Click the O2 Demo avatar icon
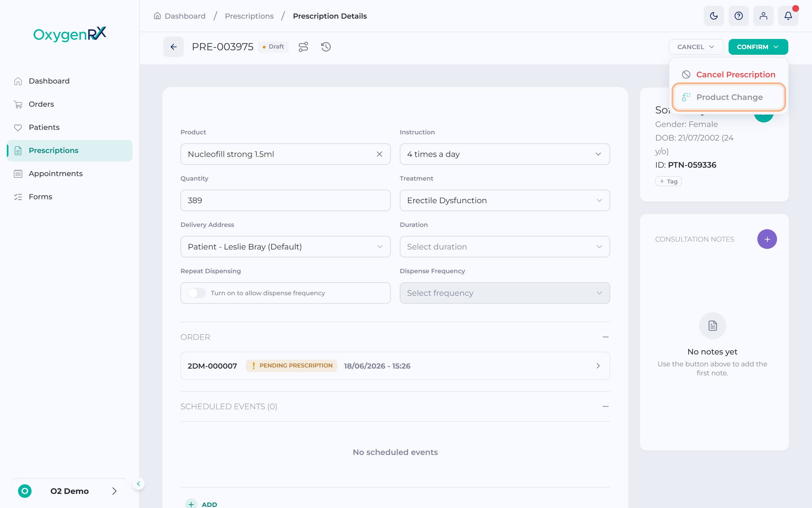 (25, 491)
